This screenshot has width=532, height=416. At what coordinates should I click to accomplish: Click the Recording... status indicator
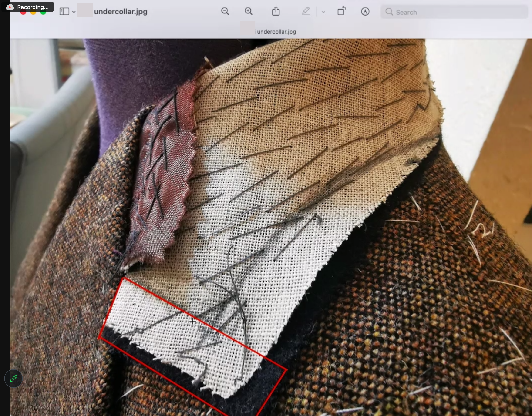[33, 7]
